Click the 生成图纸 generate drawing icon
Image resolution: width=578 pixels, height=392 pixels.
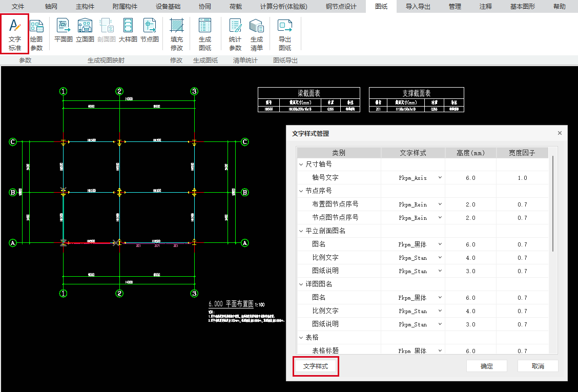click(204, 34)
